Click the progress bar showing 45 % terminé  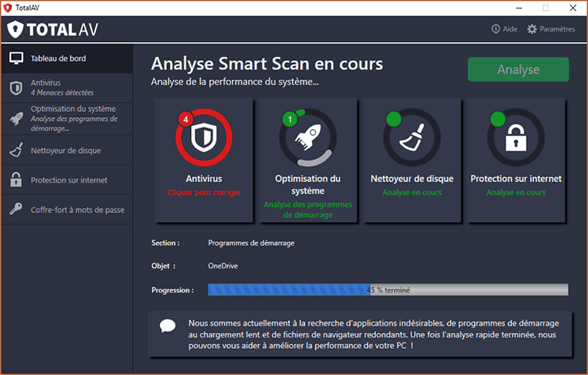[x=388, y=289]
